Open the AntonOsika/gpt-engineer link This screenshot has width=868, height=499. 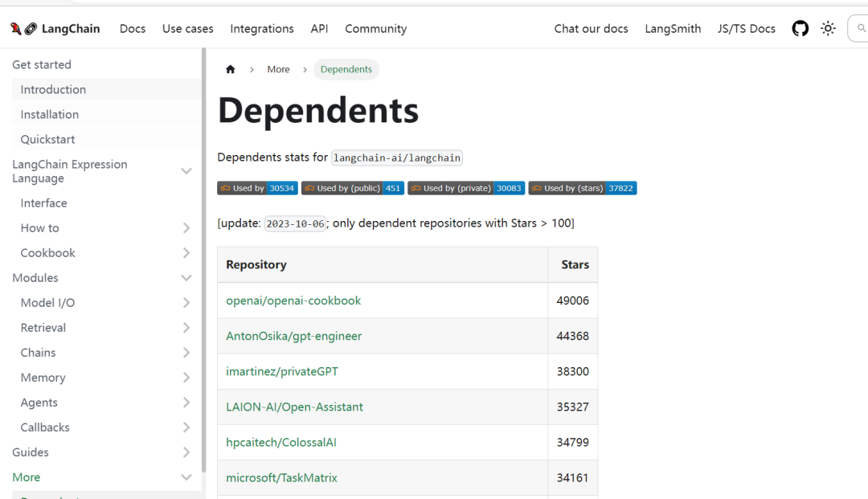(293, 336)
